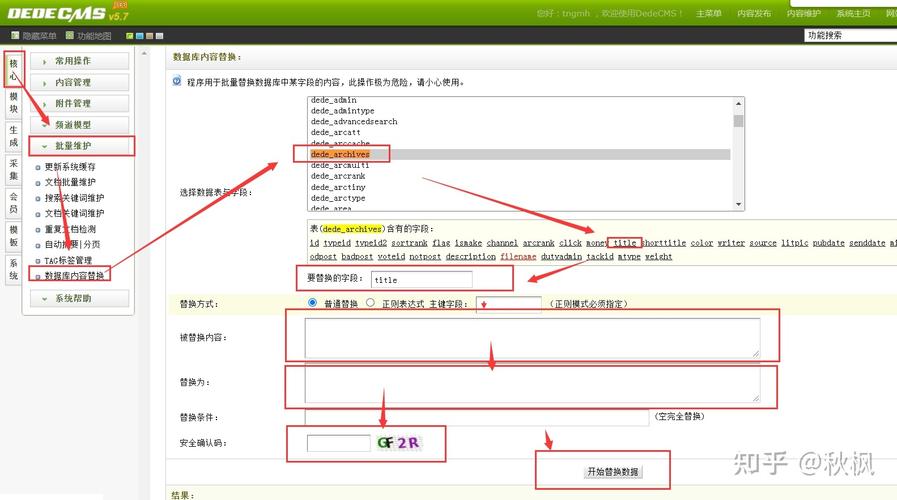This screenshot has width=897, height=500.
Task: Click the blue info icon beside the warning
Action: click(x=177, y=81)
